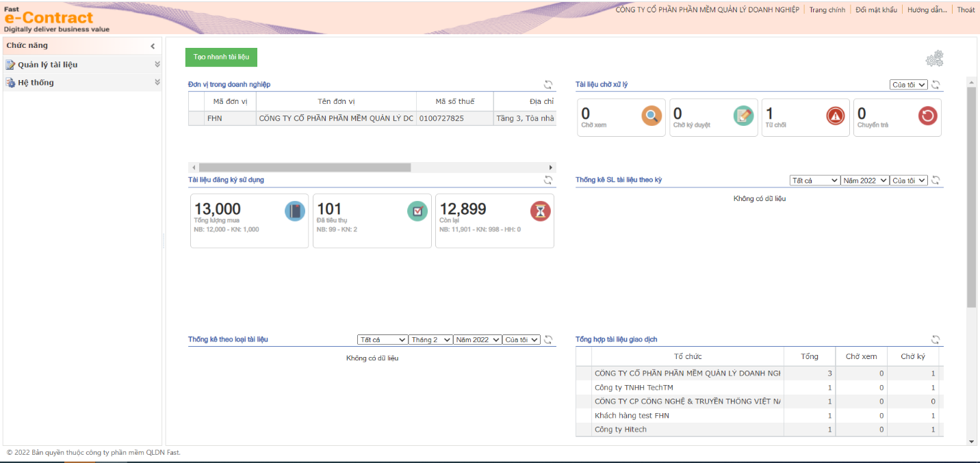Open Đổi mật khẩu in top menu
This screenshot has width=980, height=463.
876,10
